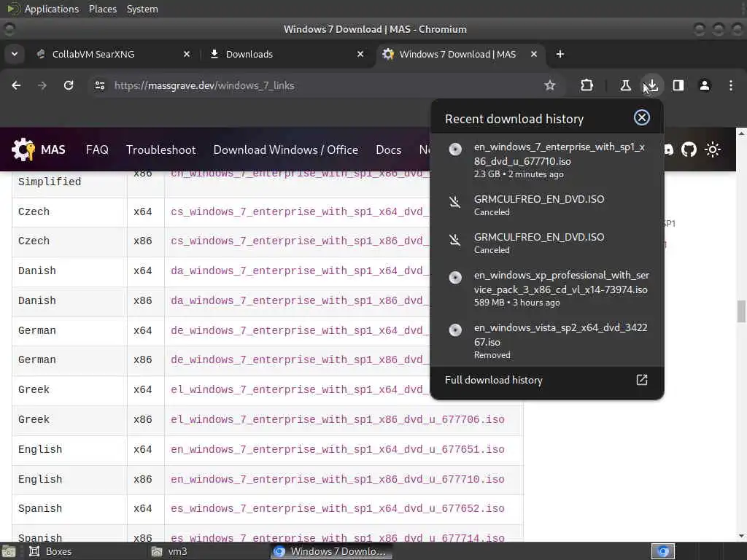This screenshot has height=560, width=747.
Task: Download Czech x86 enterprise ISO link
Action: pos(300,241)
